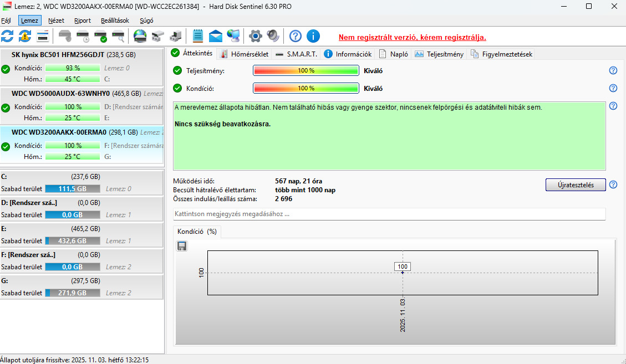Open help with question mark toolbar icon

pyautogui.click(x=296, y=36)
